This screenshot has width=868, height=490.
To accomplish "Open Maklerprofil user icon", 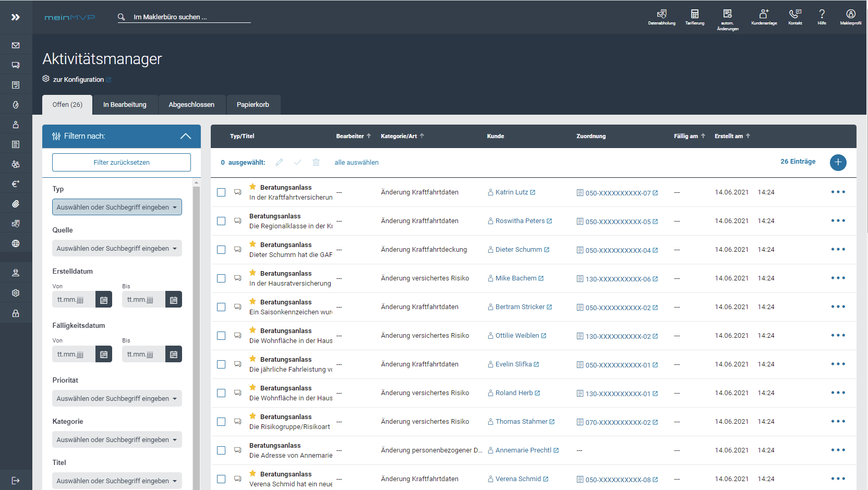I will tap(850, 17).
